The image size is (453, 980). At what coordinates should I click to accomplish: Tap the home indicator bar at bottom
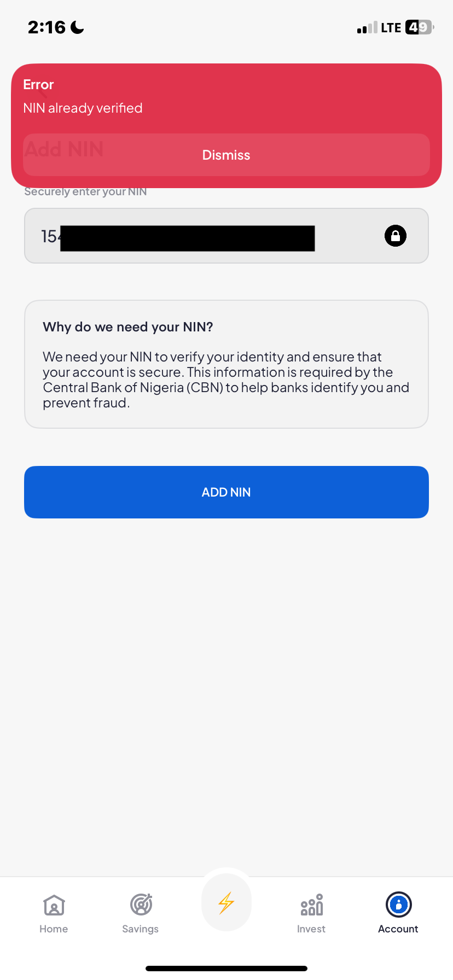(226, 969)
